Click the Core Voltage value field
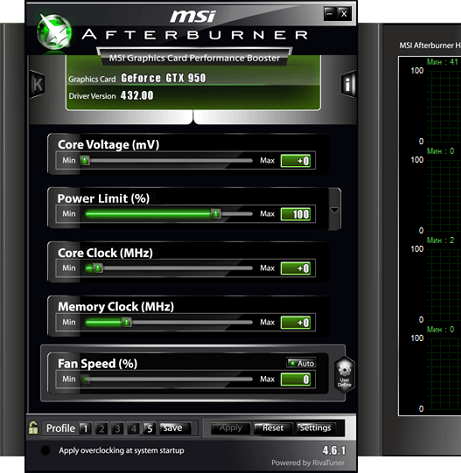Viewport: 461px width, 473px height. pos(296,161)
